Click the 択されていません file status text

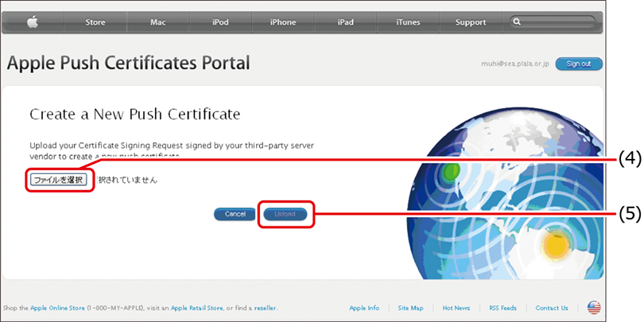(x=126, y=180)
